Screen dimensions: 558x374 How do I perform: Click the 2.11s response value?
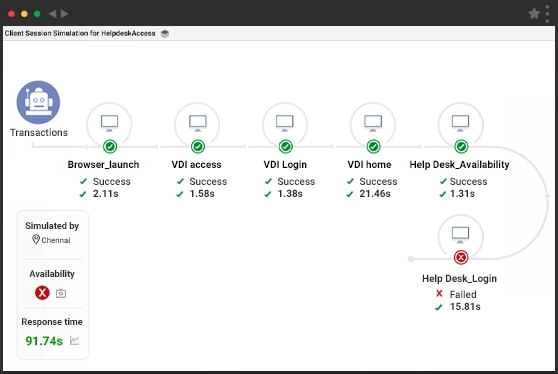click(105, 194)
